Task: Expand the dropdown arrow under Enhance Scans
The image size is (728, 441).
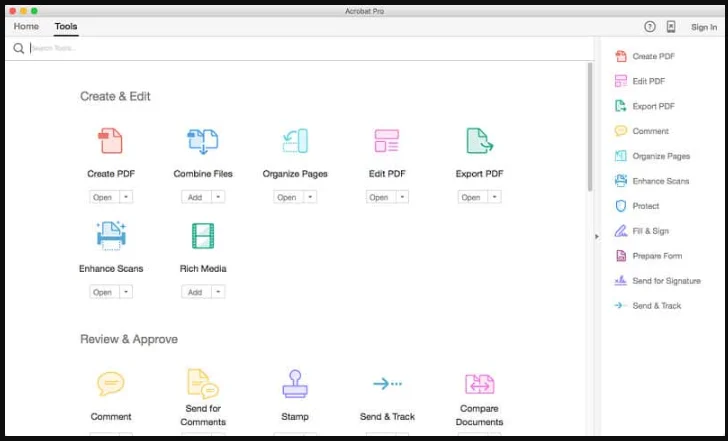Action: tap(126, 292)
